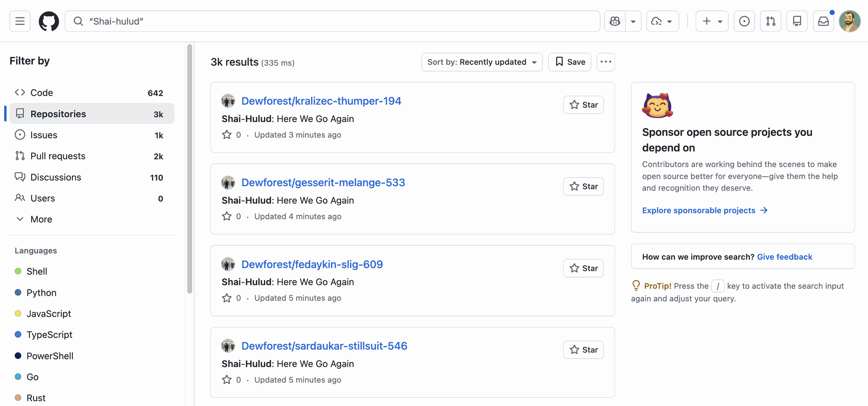Click the sponsor mona heart icon
The image size is (868, 406).
pyautogui.click(x=657, y=106)
